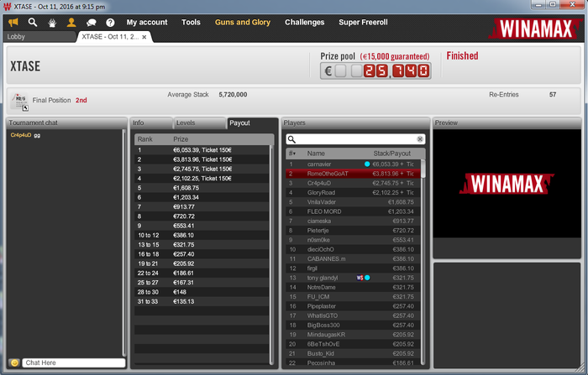Select player dieciOchO
Screen dimensions: 588x375
(353, 249)
